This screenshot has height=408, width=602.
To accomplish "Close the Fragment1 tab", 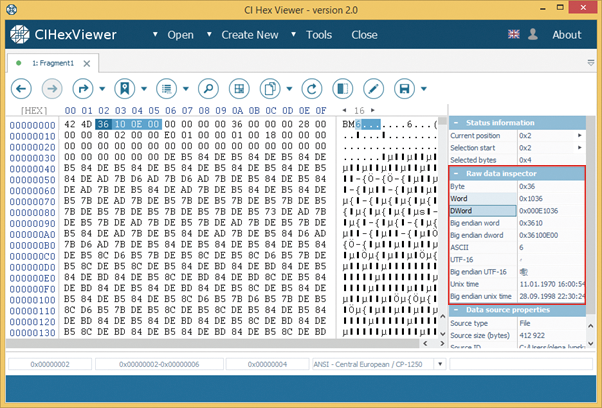I will [x=87, y=64].
